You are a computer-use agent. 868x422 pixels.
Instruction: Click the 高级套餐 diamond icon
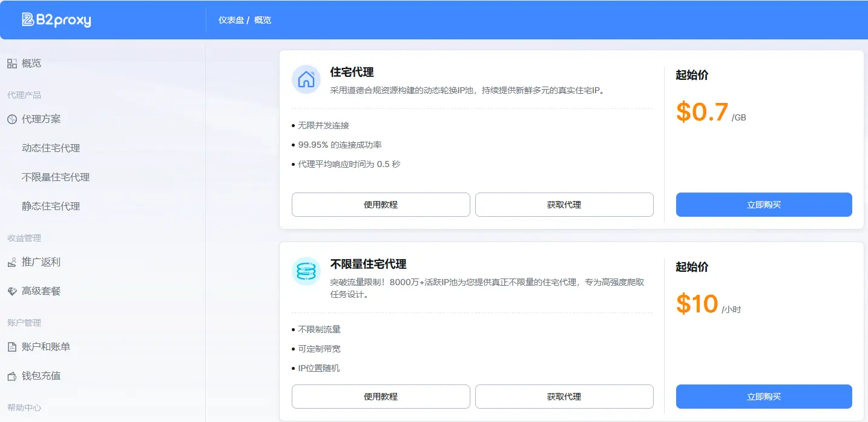tap(12, 291)
